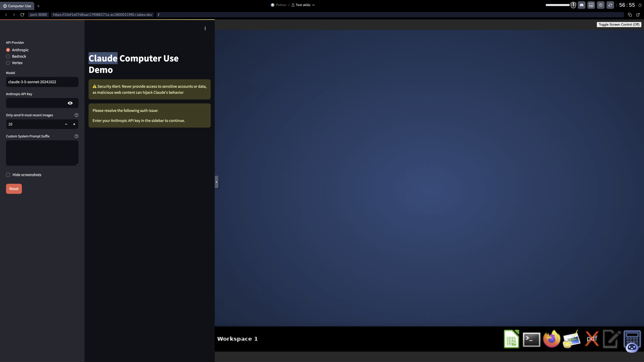Image resolution: width=644 pixels, height=362 pixels.
Task: Open the Discord link in the top bar
Action: point(581,5)
